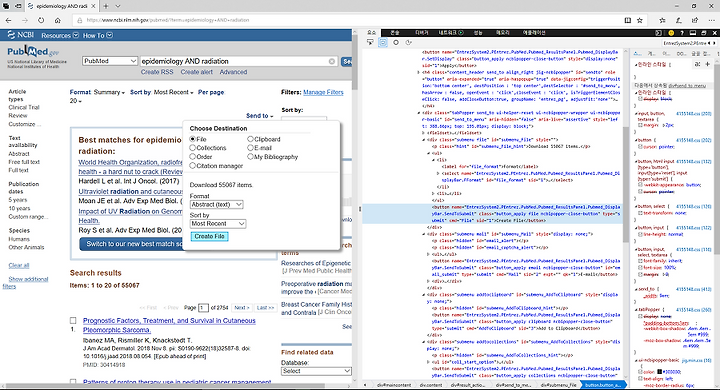Click the browser Back arrow
Image resolution: width=720 pixels, height=390 pixels.
pyautogui.click(x=8, y=20)
